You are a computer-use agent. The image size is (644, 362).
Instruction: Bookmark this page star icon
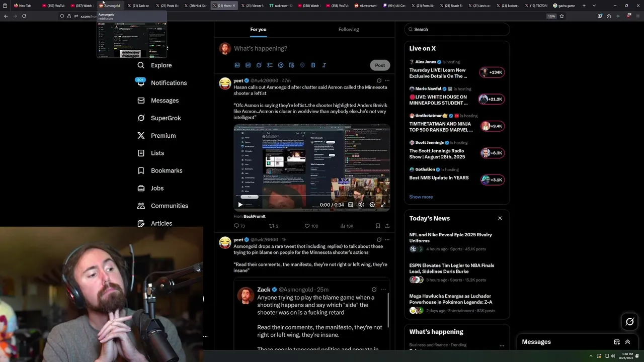[x=561, y=16]
